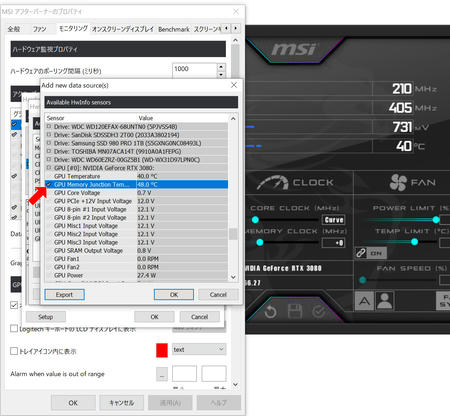Switch to the Benchmark tab
The width and height of the screenshot is (450, 416).
tap(174, 29)
